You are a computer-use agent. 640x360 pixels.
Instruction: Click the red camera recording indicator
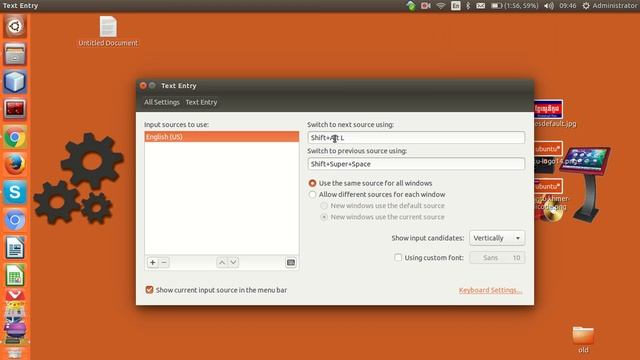point(426,6)
